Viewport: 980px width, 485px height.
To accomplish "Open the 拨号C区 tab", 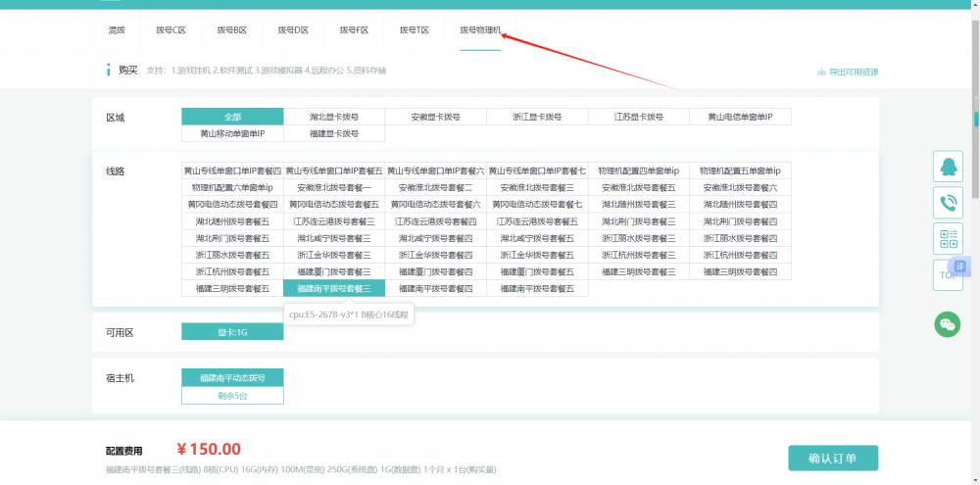I will (x=171, y=30).
